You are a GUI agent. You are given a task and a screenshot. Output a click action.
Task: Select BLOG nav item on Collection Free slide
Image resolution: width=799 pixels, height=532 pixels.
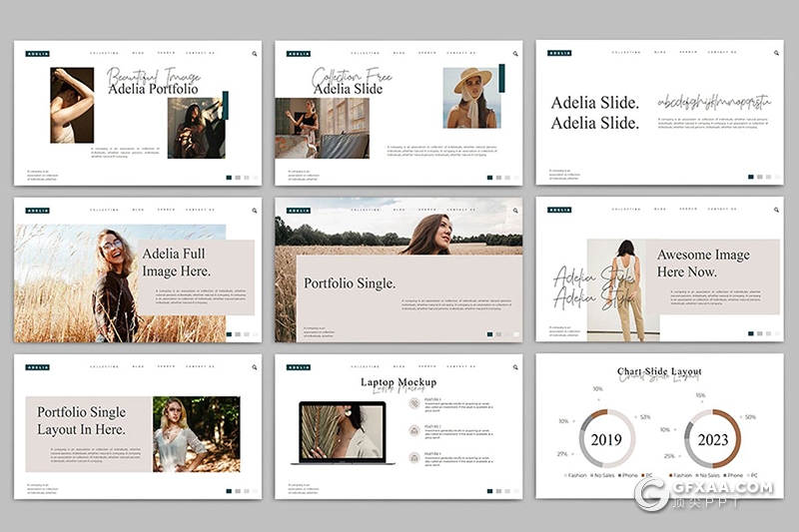pyautogui.click(x=399, y=53)
